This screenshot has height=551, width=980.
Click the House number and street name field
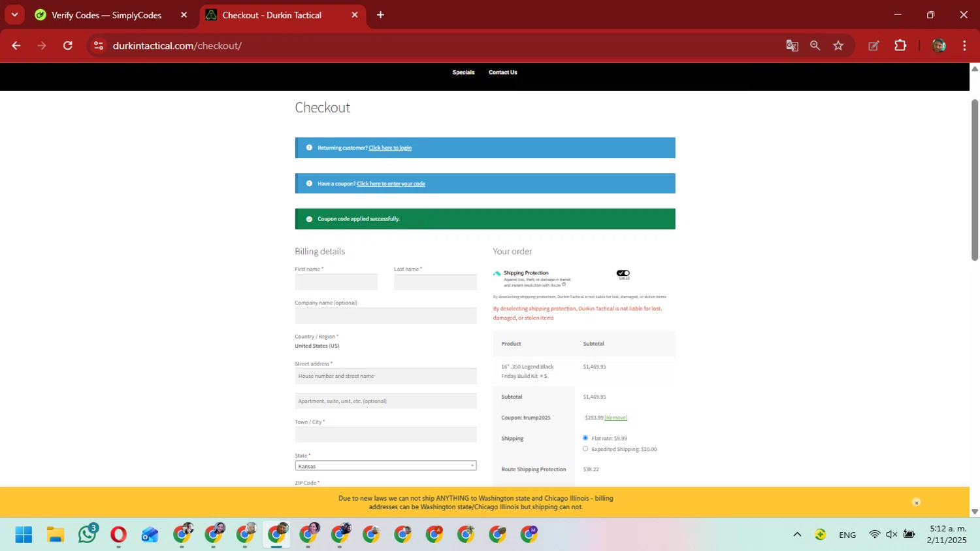pos(385,376)
